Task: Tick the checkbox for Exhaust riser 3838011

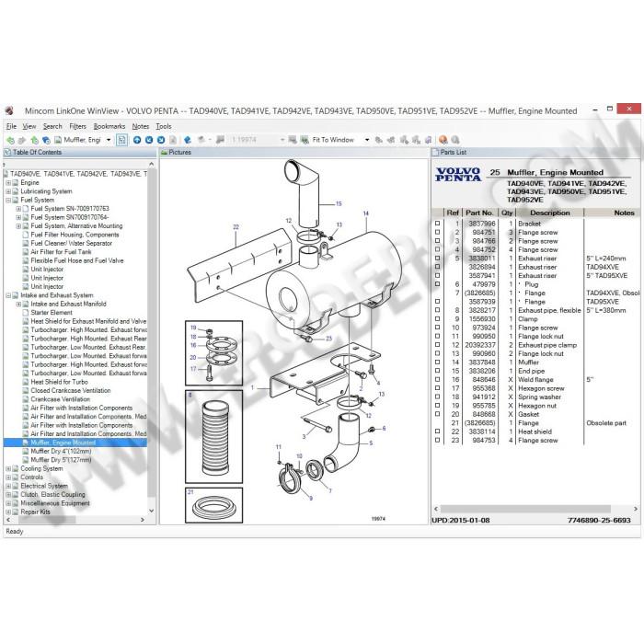Action: coord(437,258)
